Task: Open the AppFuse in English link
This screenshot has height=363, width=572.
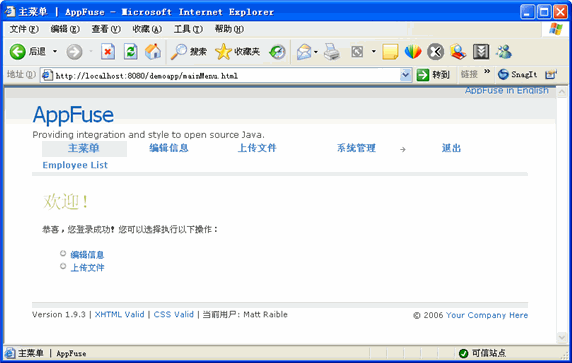Action: pos(506,90)
